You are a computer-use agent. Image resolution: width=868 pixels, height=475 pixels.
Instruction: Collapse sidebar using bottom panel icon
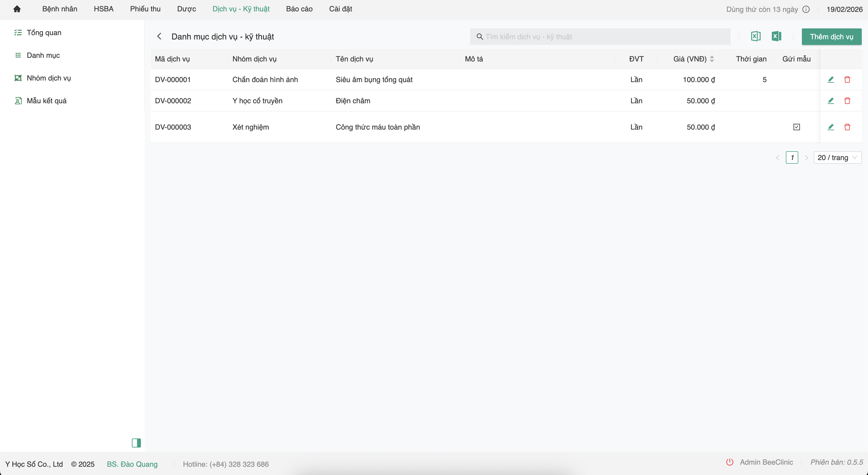point(136,443)
